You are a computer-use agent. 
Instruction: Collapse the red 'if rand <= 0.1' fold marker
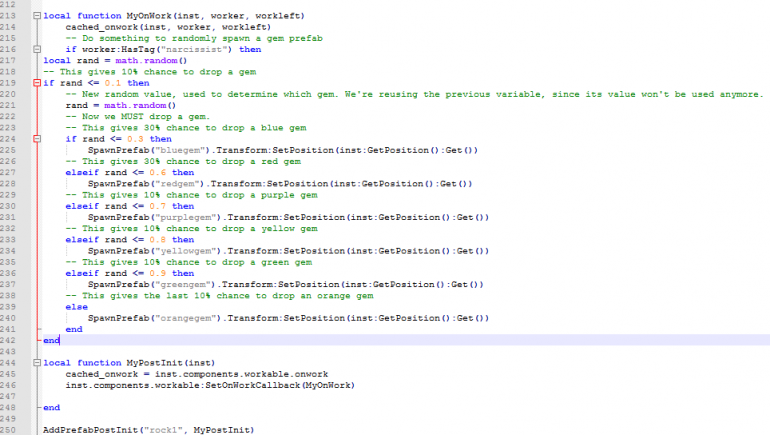[37, 82]
